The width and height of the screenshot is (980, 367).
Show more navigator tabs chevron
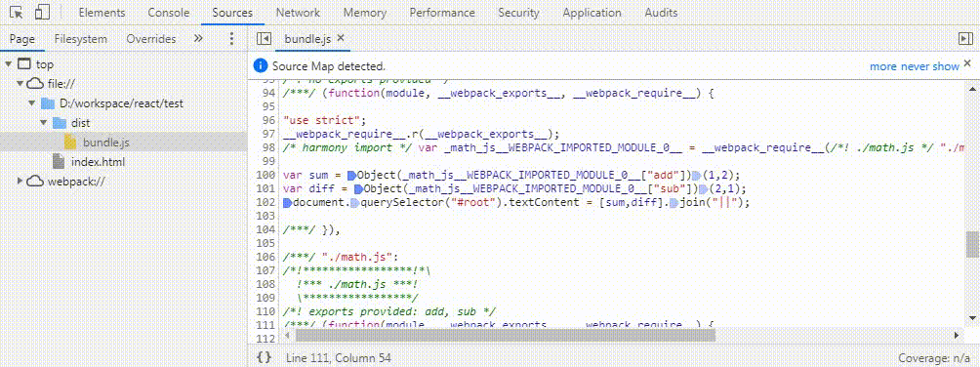198,38
